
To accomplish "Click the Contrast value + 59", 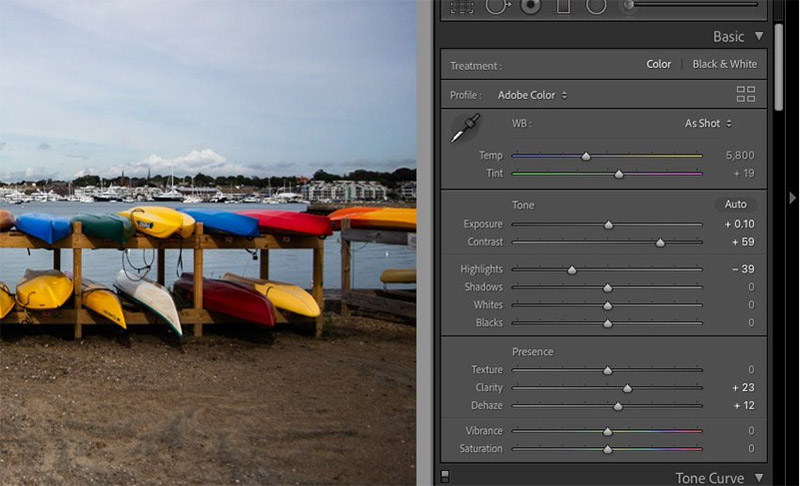I will point(743,242).
